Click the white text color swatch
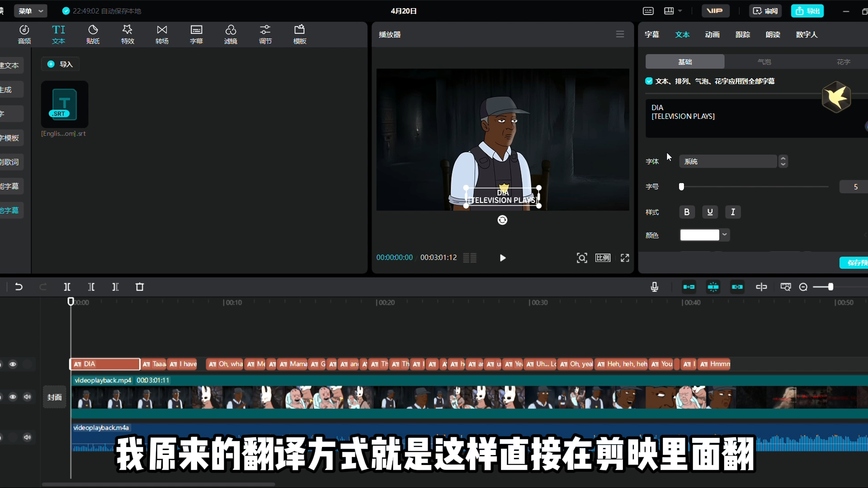 (x=699, y=235)
